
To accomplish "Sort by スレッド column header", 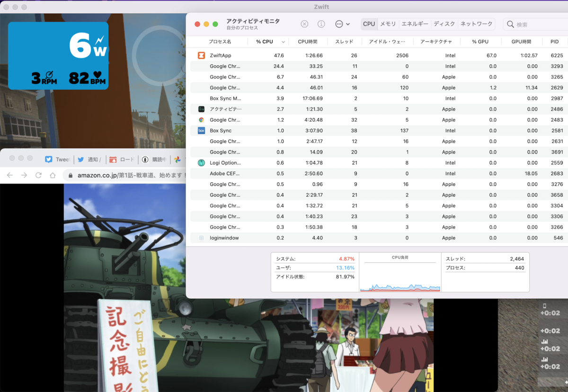I will [344, 42].
